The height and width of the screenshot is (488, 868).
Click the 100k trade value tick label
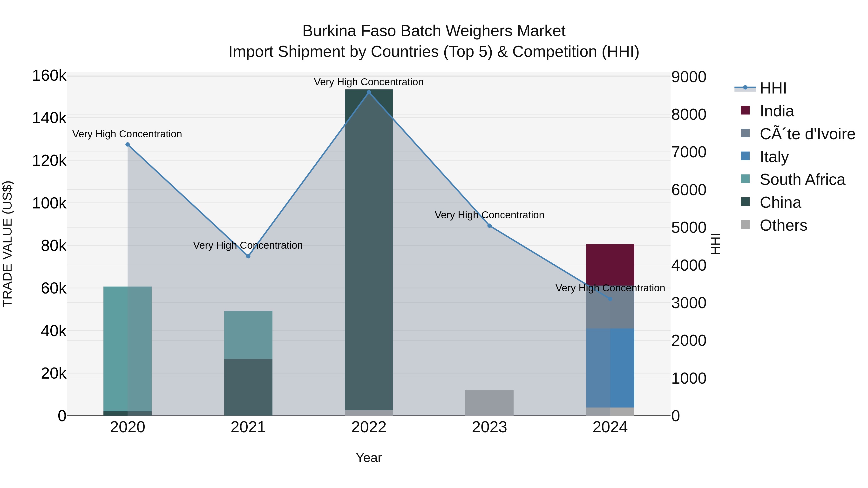[x=49, y=203]
